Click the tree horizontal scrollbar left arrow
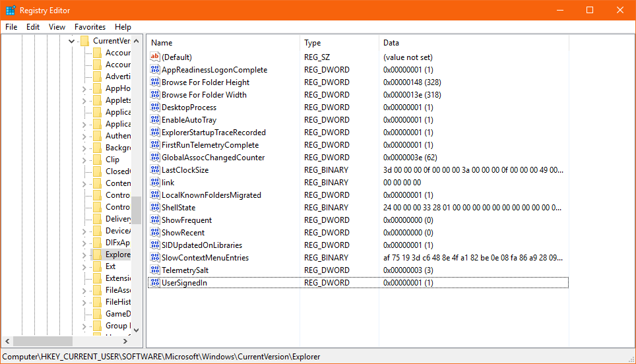The height and width of the screenshot is (364, 636). tap(7, 342)
